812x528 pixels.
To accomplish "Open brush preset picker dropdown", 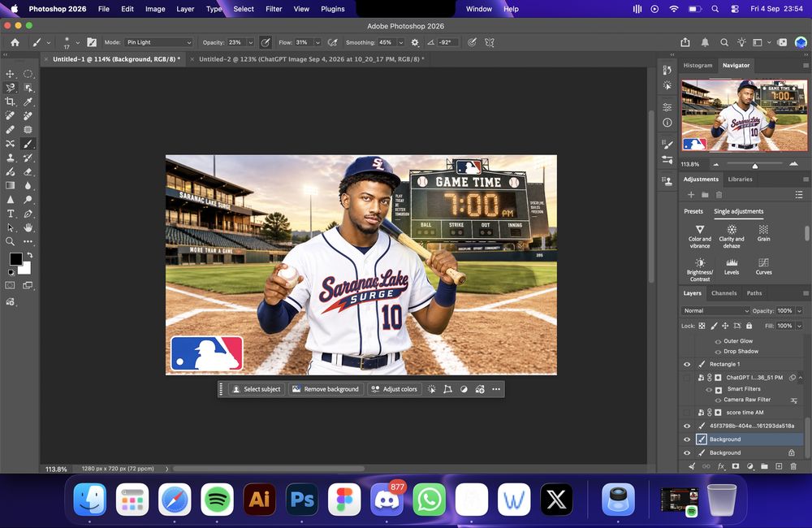I will [78, 42].
